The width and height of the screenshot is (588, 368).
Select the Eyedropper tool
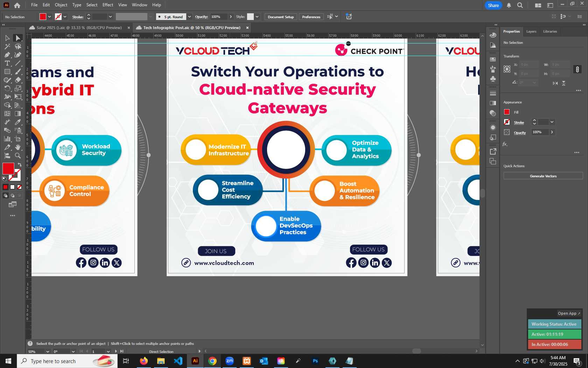(18, 122)
